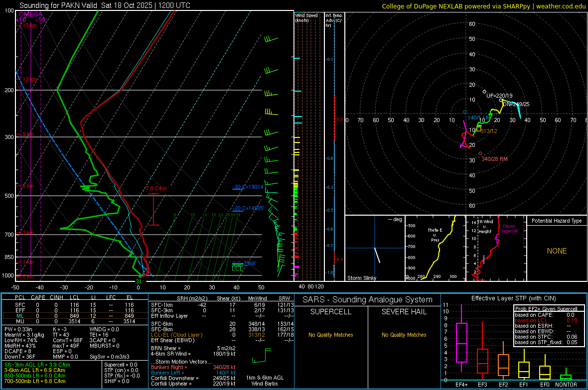
Task: Click the 'DCAPE = 8' value
Action: pos(17,351)
